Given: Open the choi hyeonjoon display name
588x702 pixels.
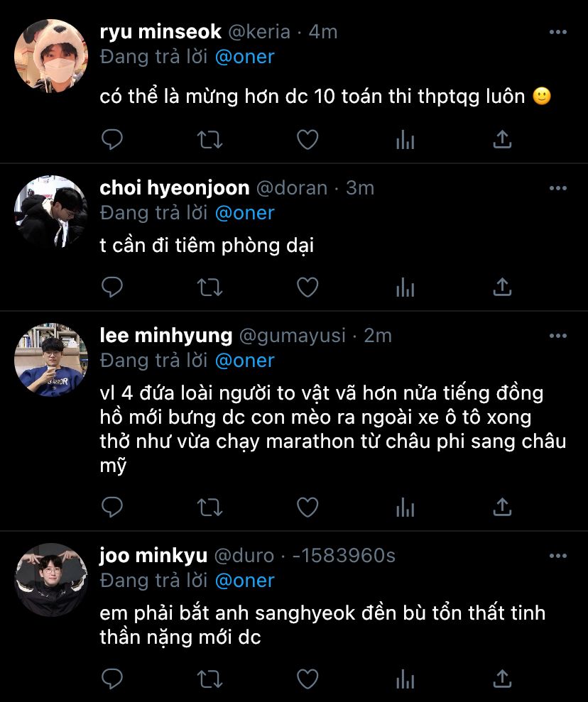Looking at the screenshot, I should 175,188.
